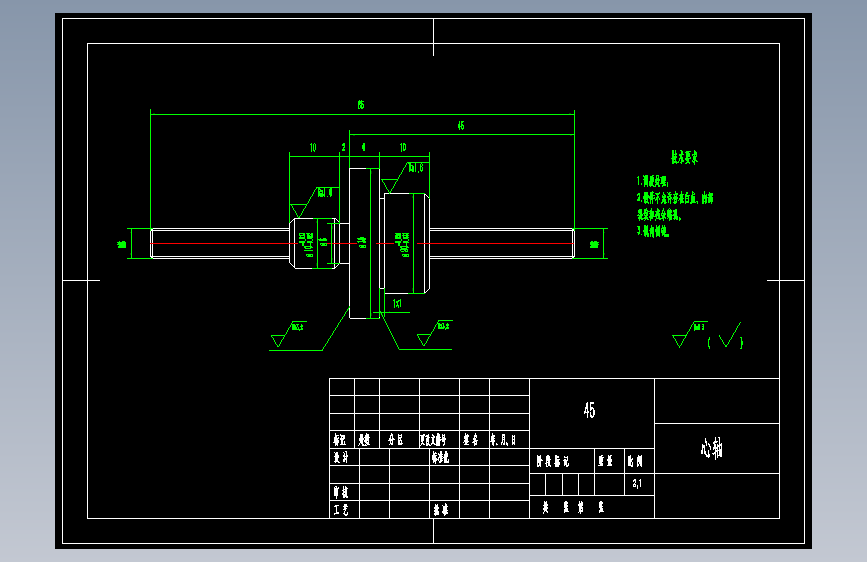Select the 审核 label in title block
This screenshot has height=562, width=867.
(341, 492)
